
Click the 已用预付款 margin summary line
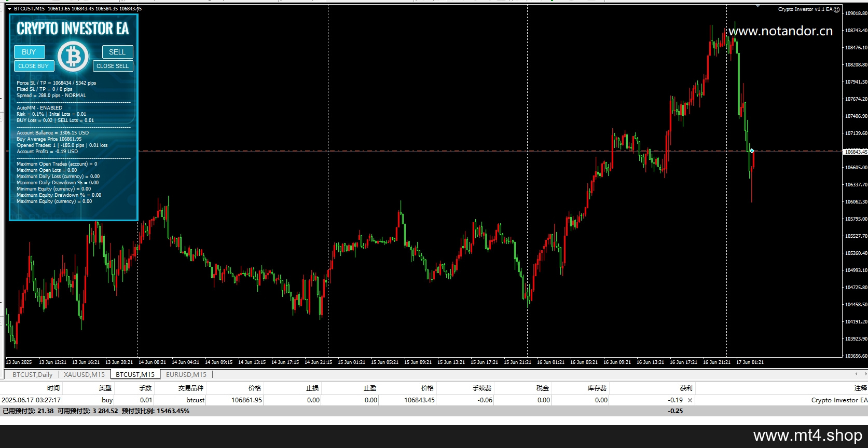click(96, 411)
